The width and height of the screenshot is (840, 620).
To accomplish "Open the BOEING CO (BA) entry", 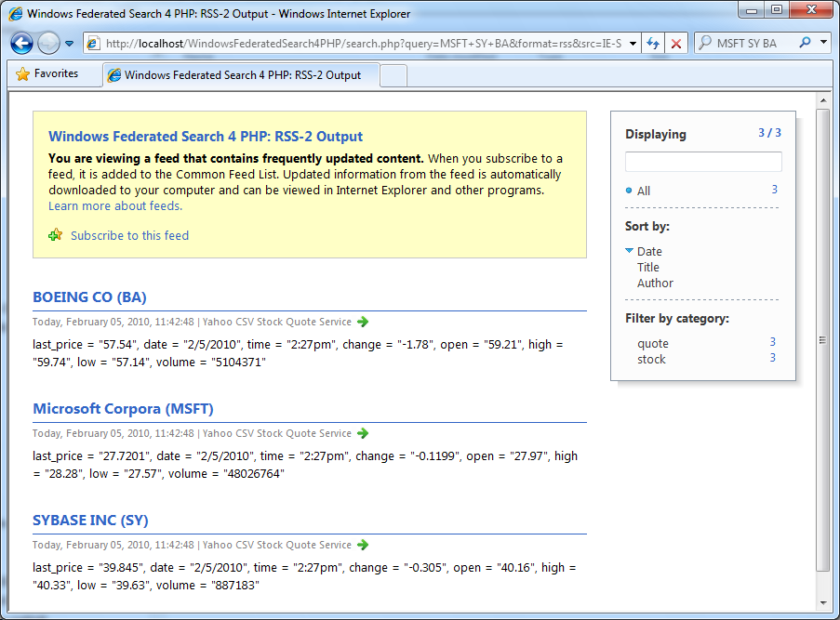I will 89,297.
